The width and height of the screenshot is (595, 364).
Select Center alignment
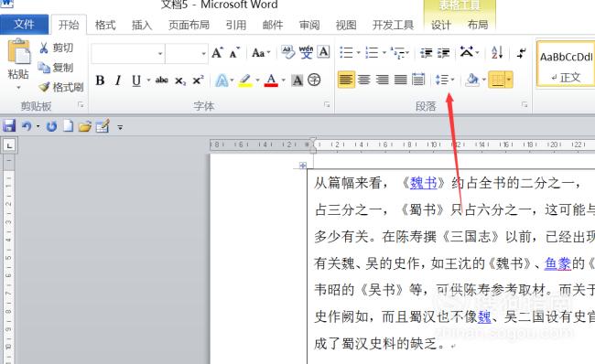tap(364, 80)
